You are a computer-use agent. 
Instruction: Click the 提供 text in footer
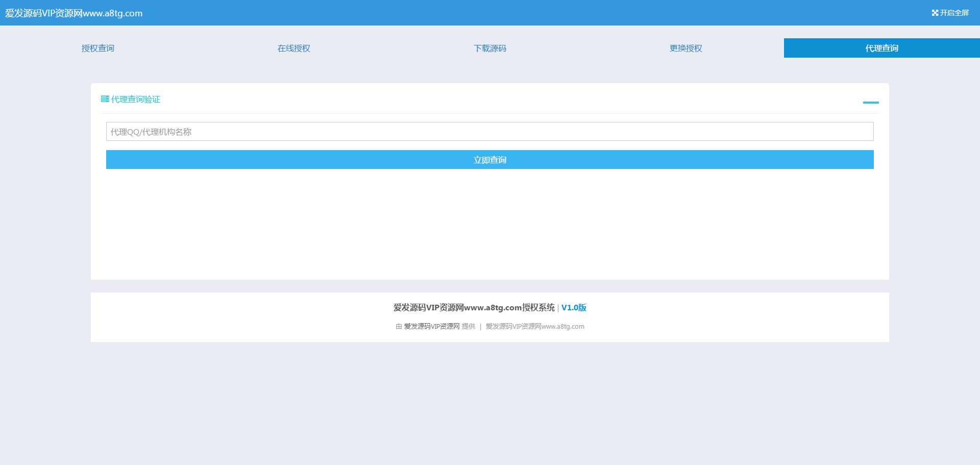click(469, 326)
